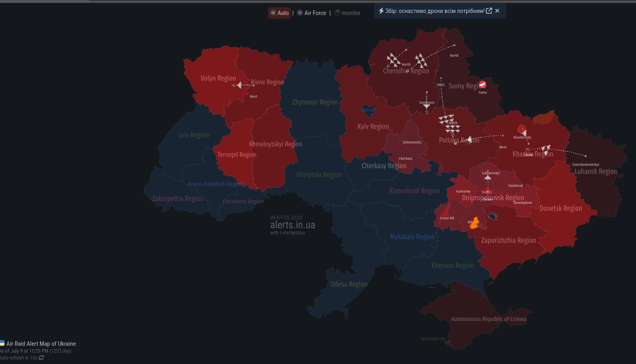
Task: Click the Siverskodonetskyi label
Action: tap(585, 165)
